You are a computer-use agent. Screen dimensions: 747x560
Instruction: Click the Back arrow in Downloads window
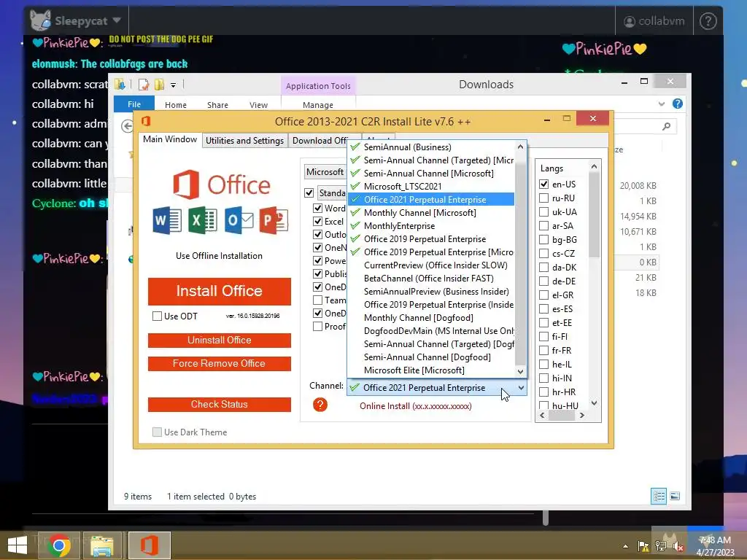coord(127,126)
